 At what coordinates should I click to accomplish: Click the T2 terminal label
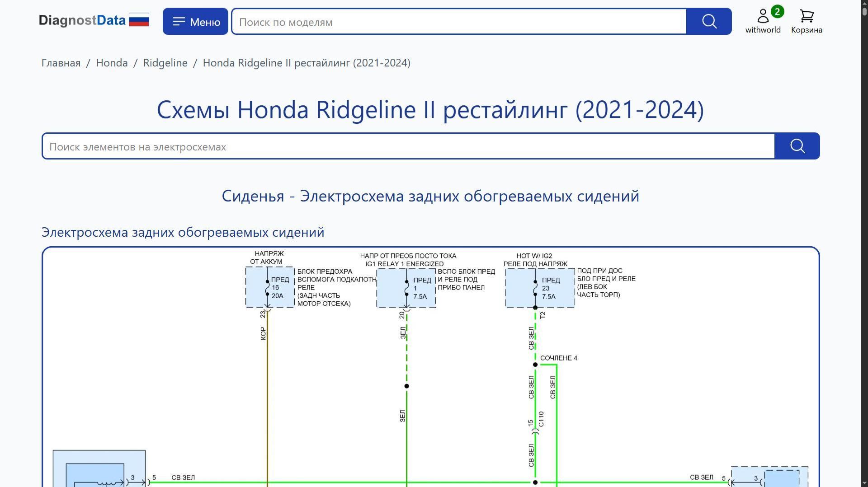click(542, 315)
